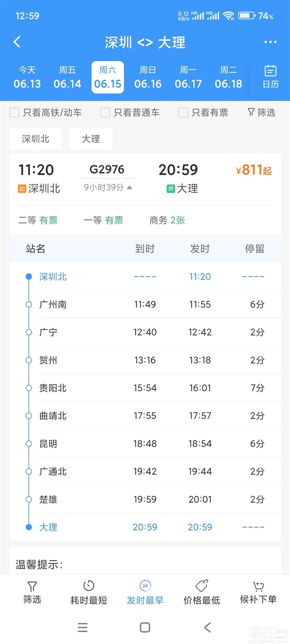Sort by 价格最低 lowest price
This screenshot has height=644, width=290.
pos(202,592)
